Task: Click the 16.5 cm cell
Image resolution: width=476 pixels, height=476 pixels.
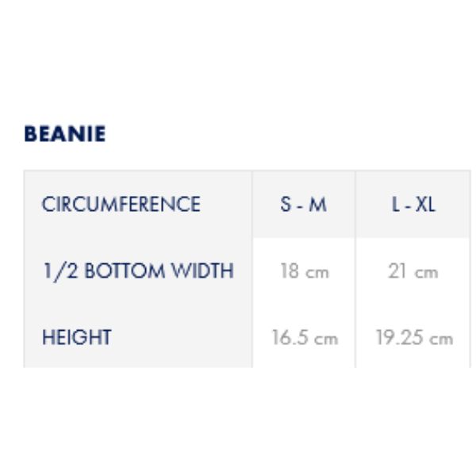Action: click(x=304, y=338)
